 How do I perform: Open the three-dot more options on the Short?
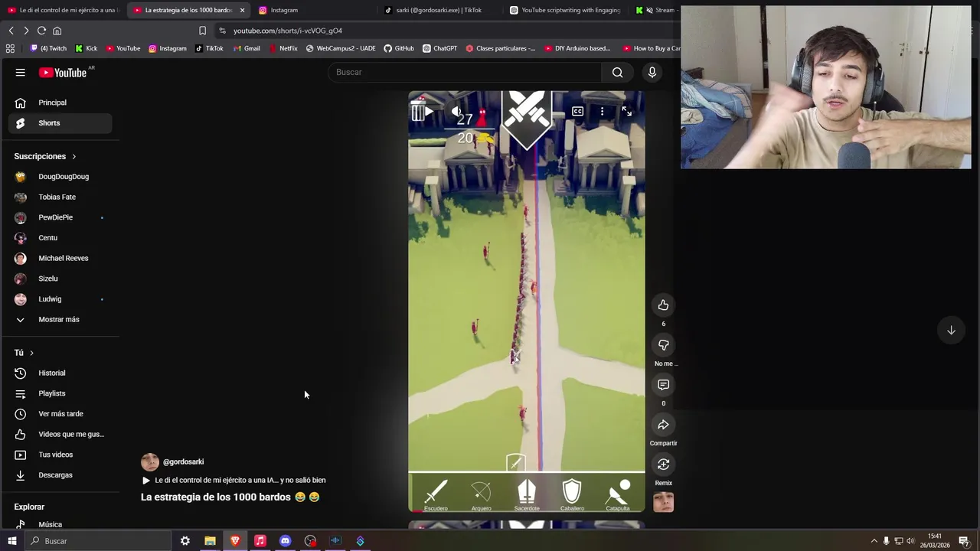[x=602, y=112]
